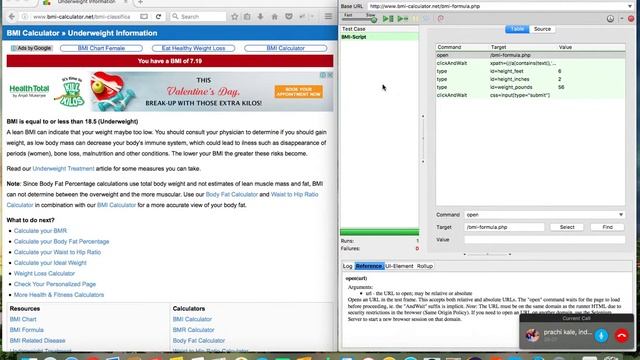This screenshot has width=640, height=360.
Task: Open the Command combo box dropdown
Action: [620, 215]
